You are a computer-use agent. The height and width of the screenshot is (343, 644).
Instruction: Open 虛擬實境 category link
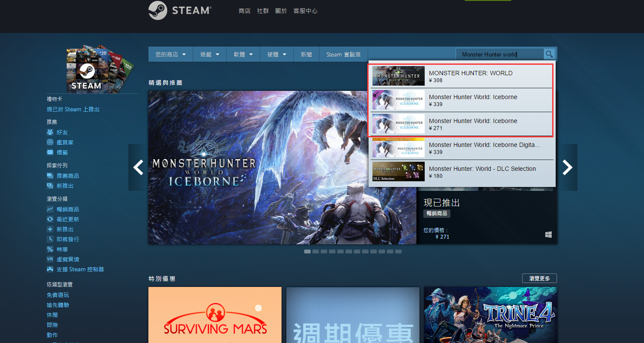tap(68, 259)
